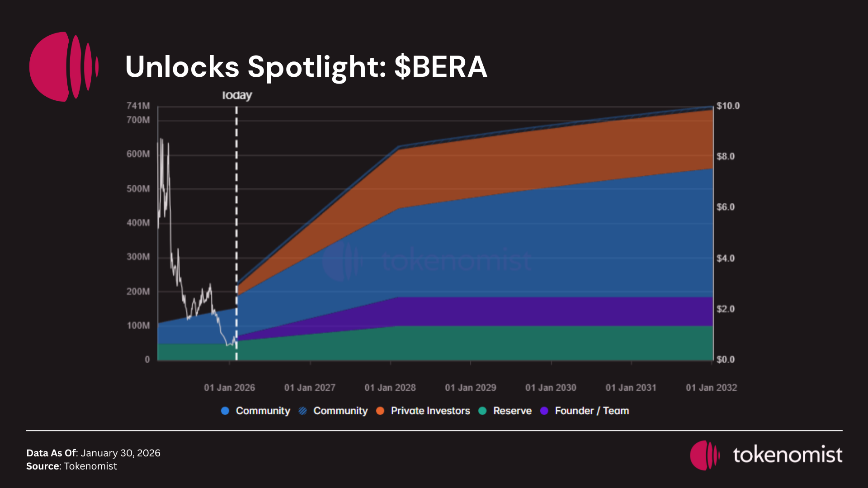This screenshot has height=488, width=868.
Task: Click the purple Founder / Team legend dot
Action: 544,411
